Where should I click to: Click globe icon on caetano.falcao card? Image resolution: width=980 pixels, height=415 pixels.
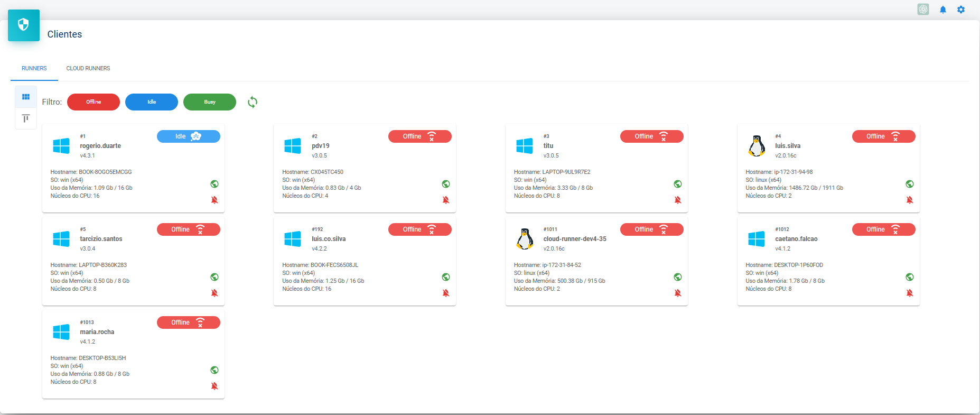tap(910, 277)
